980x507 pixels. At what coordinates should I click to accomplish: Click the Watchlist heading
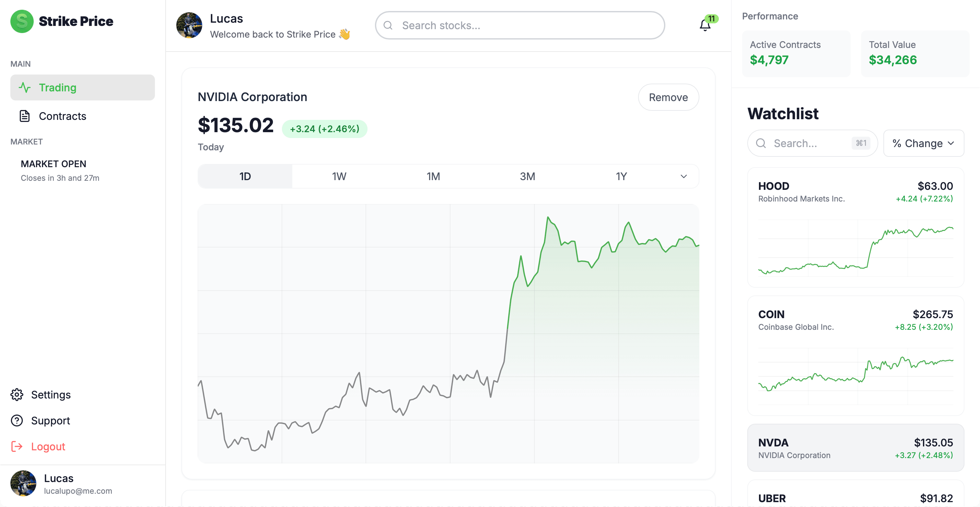click(x=783, y=114)
